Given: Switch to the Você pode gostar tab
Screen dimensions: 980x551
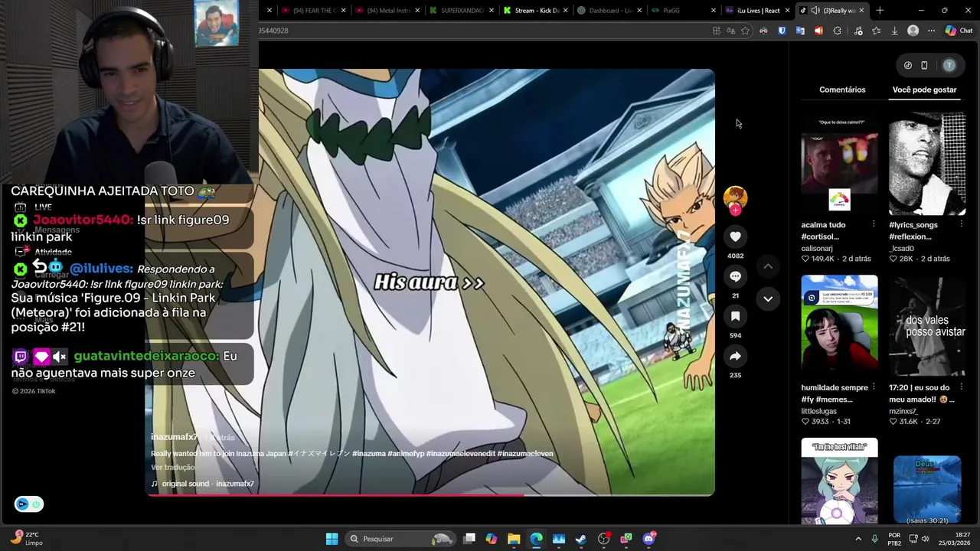Looking at the screenshot, I should tap(924, 90).
